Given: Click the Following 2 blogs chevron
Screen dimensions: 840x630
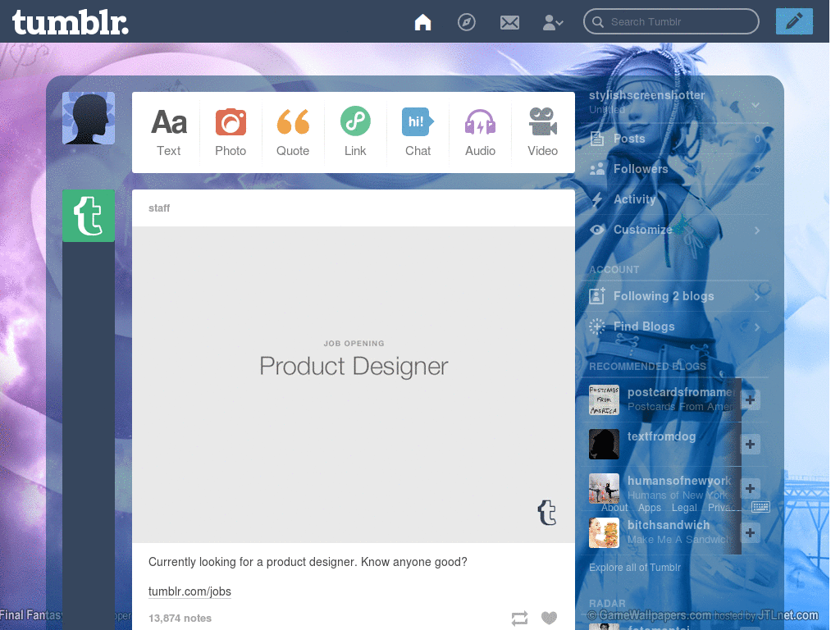Looking at the screenshot, I should [x=757, y=296].
